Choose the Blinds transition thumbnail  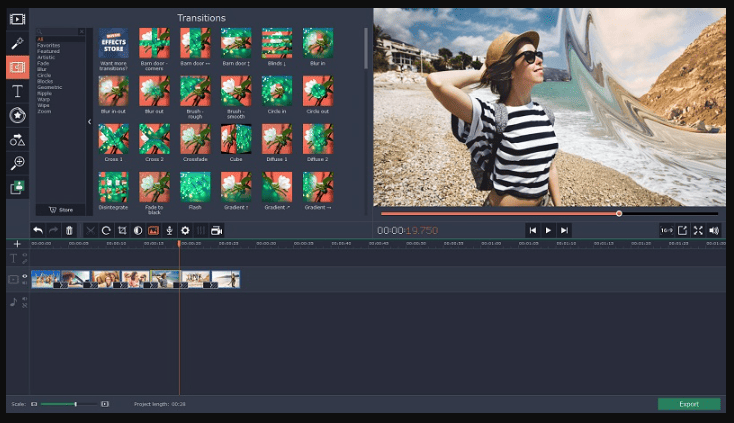point(277,44)
